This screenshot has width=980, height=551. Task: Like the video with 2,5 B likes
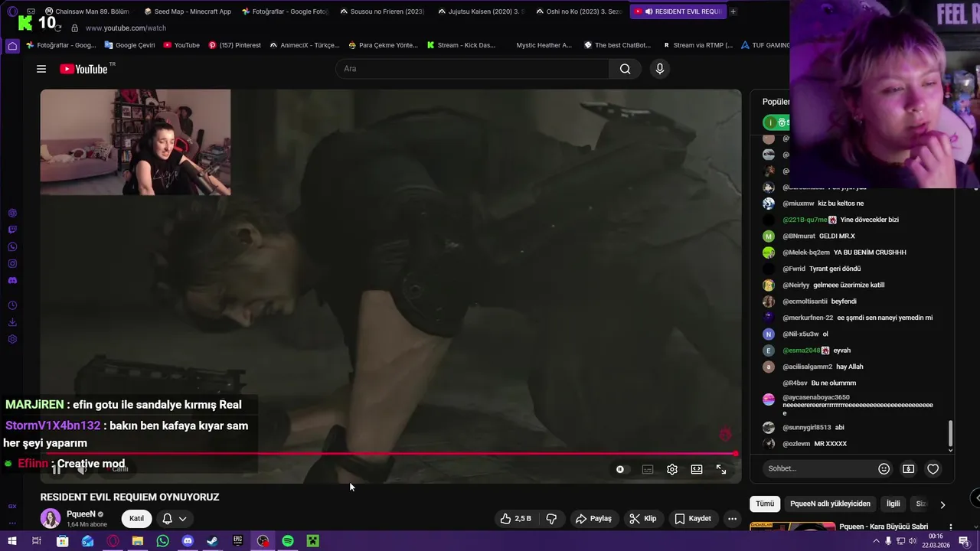pos(515,518)
